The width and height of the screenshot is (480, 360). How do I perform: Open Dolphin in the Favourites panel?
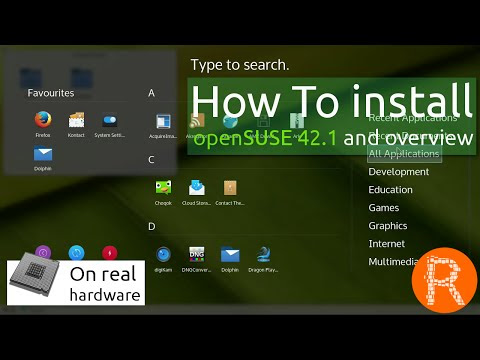point(43,158)
